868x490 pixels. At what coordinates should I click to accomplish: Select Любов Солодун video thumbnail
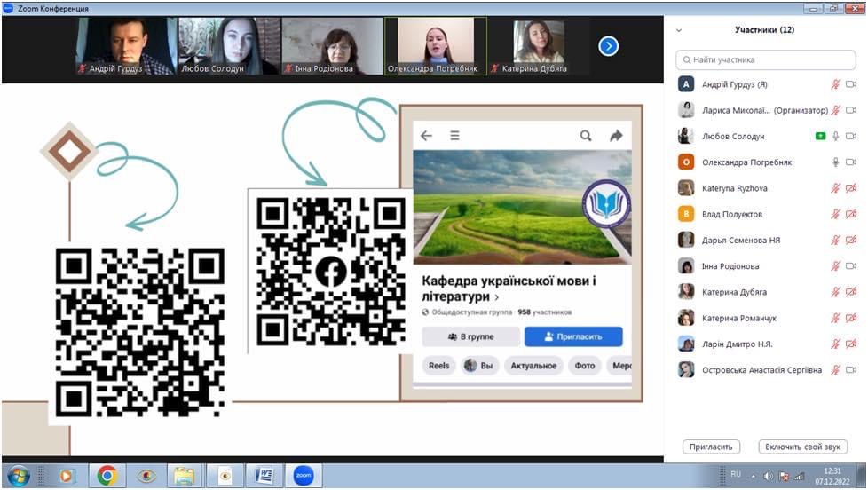pyautogui.click(x=229, y=46)
